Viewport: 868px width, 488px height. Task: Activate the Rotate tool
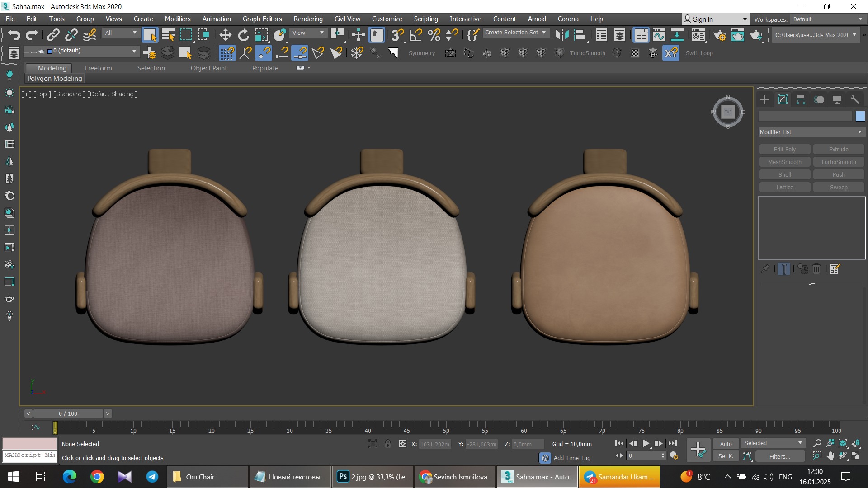[x=243, y=35]
